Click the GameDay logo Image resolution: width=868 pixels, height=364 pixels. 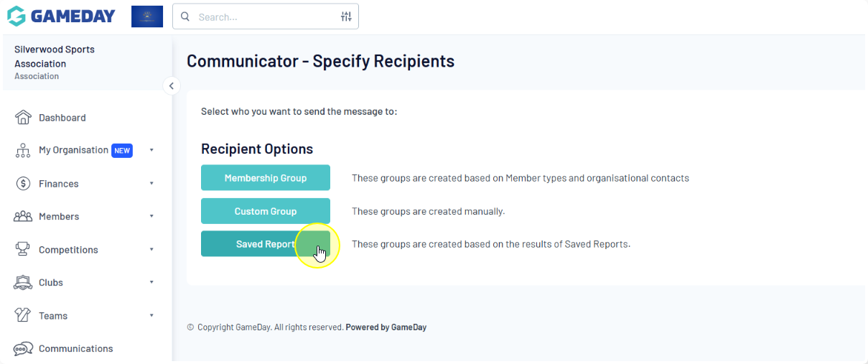tap(61, 16)
